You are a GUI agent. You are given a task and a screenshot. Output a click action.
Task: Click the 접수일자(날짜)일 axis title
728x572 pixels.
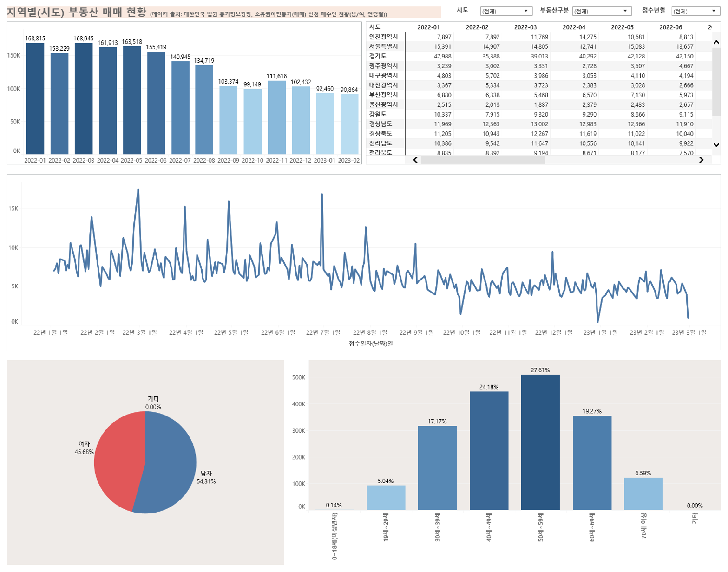click(x=371, y=344)
